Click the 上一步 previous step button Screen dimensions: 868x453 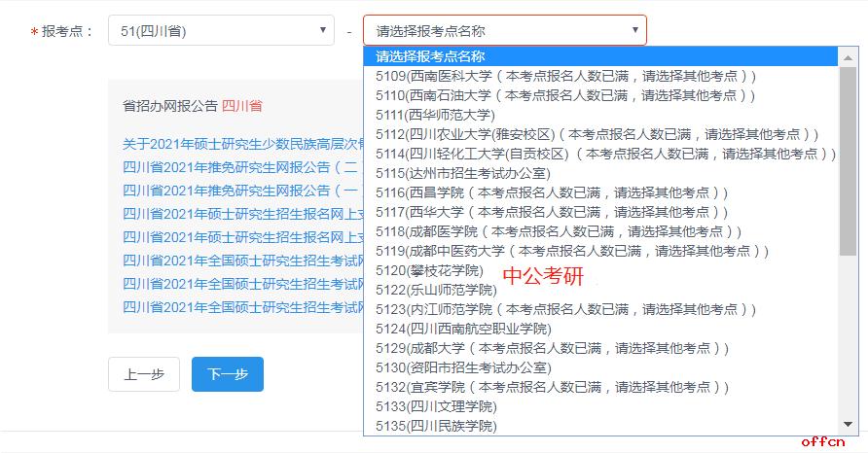(x=143, y=374)
